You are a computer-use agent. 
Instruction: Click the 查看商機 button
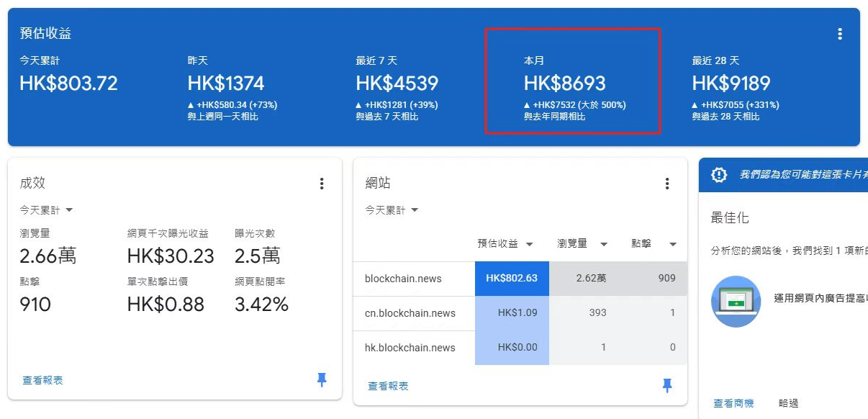(x=733, y=403)
